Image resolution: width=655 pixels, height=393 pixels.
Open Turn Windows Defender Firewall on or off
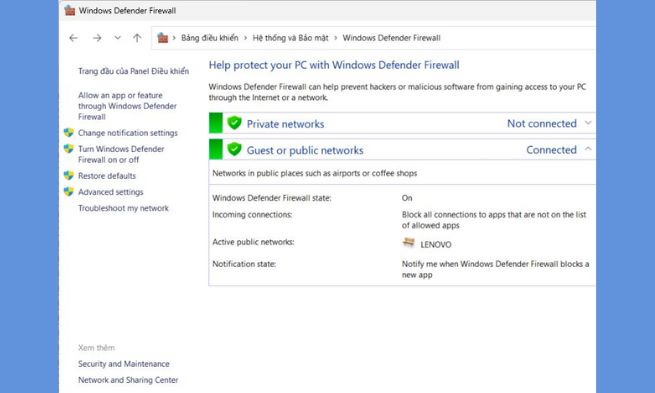(x=121, y=155)
